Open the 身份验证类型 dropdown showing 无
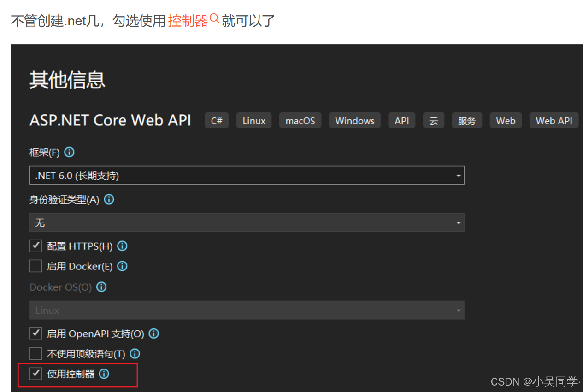583x392 pixels. 247,222
